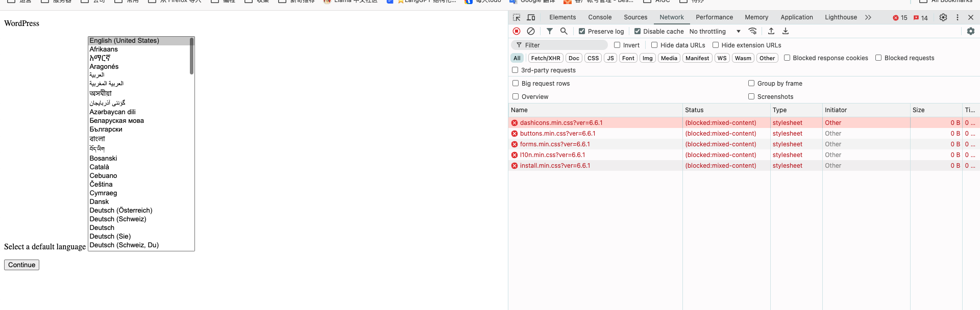
Task: Click the language list scrollbar thumb
Action: click(192, 56)
